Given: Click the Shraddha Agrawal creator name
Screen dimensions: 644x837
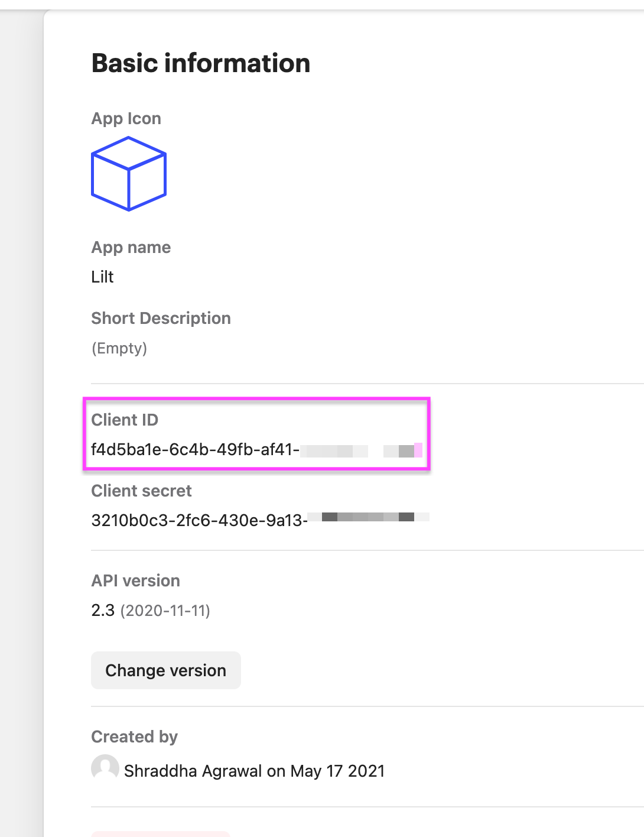Looking at the screenshot, I should 193,771.
